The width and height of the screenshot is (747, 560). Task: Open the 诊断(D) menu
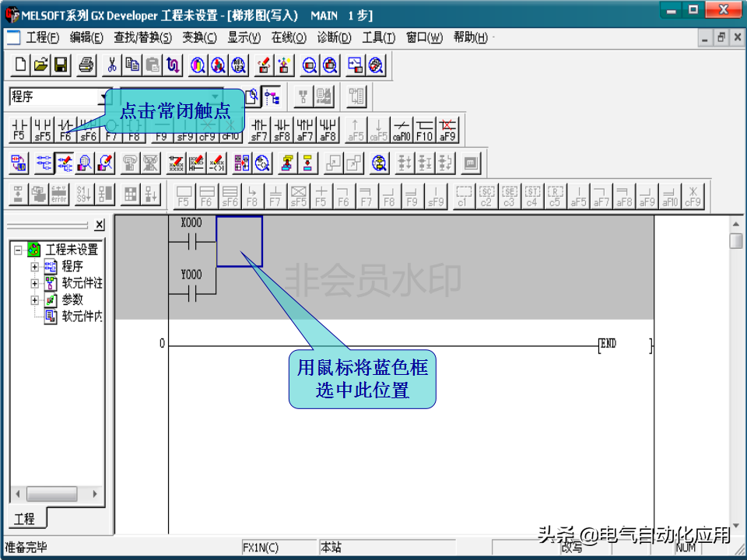click(334, 37)
